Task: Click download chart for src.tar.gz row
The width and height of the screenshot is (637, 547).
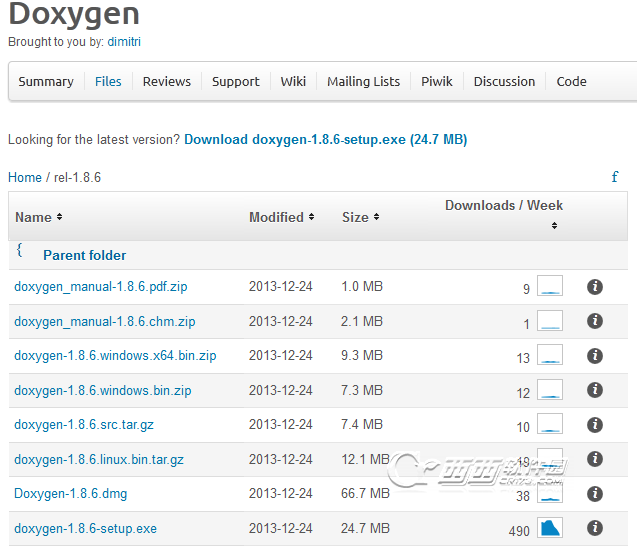Action: click(x=550, y=424)
